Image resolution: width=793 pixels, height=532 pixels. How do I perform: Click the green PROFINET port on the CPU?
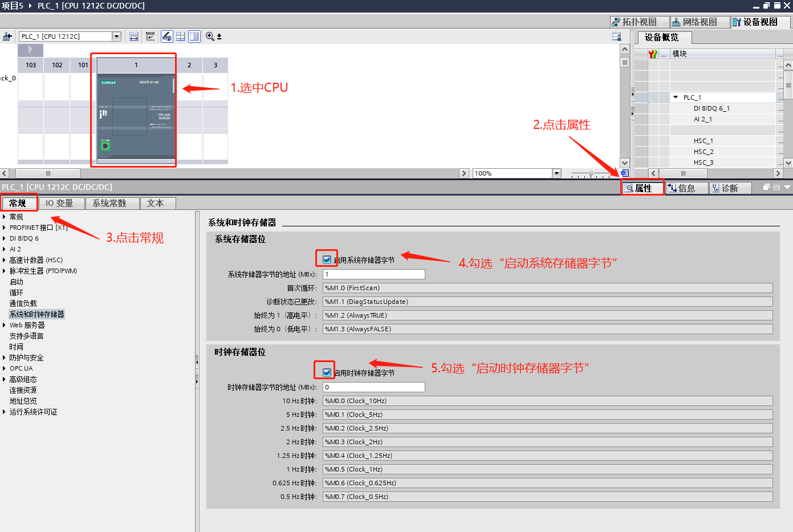105,146
